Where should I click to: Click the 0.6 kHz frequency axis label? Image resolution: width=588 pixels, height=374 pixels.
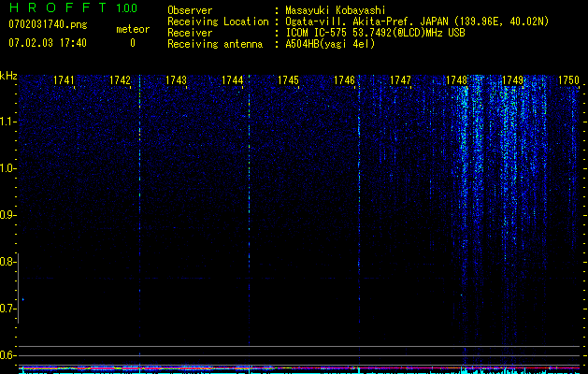point(7,355)
